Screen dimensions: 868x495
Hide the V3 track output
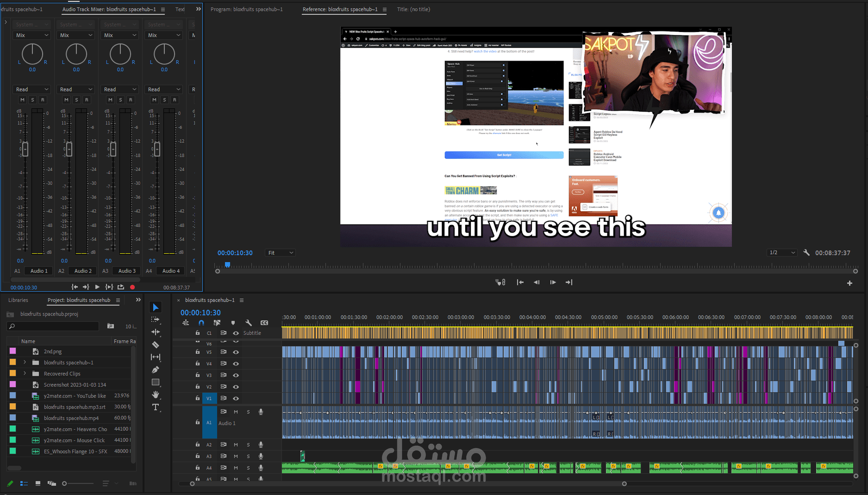point(236,375)
